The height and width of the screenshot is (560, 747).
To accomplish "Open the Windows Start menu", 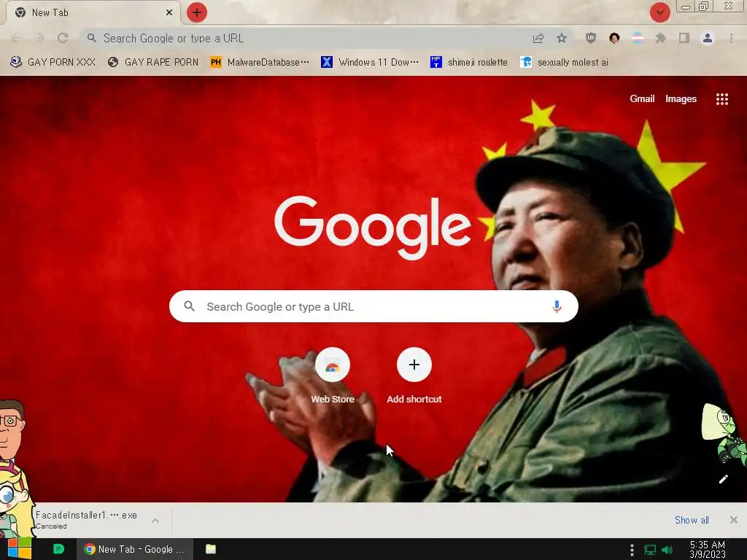I will coord(19,549).
